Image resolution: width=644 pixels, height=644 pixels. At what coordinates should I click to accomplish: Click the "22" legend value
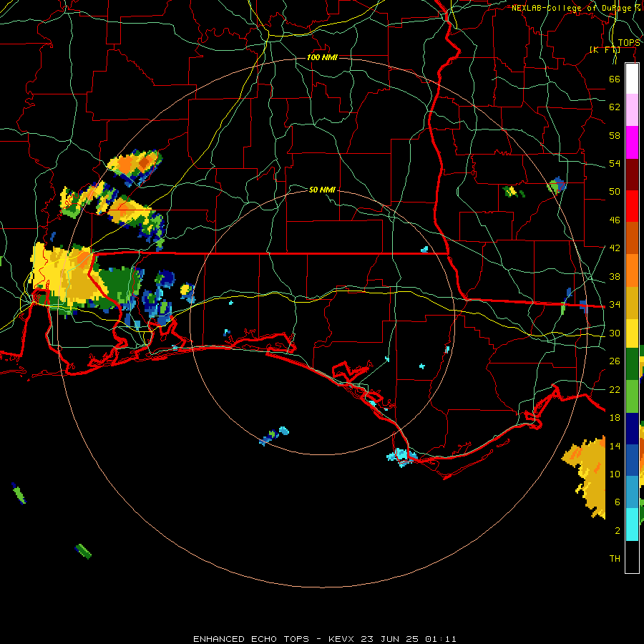click(615, 389)
